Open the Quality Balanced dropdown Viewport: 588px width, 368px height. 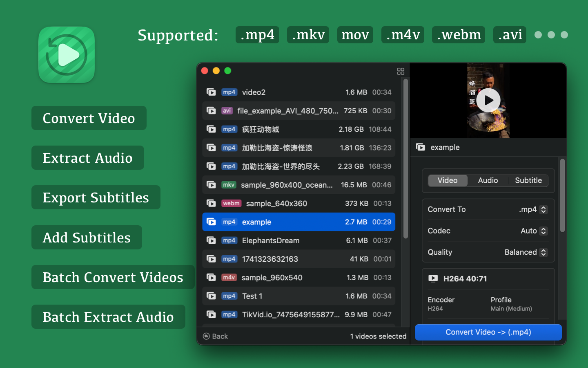(x=526, y=252)
